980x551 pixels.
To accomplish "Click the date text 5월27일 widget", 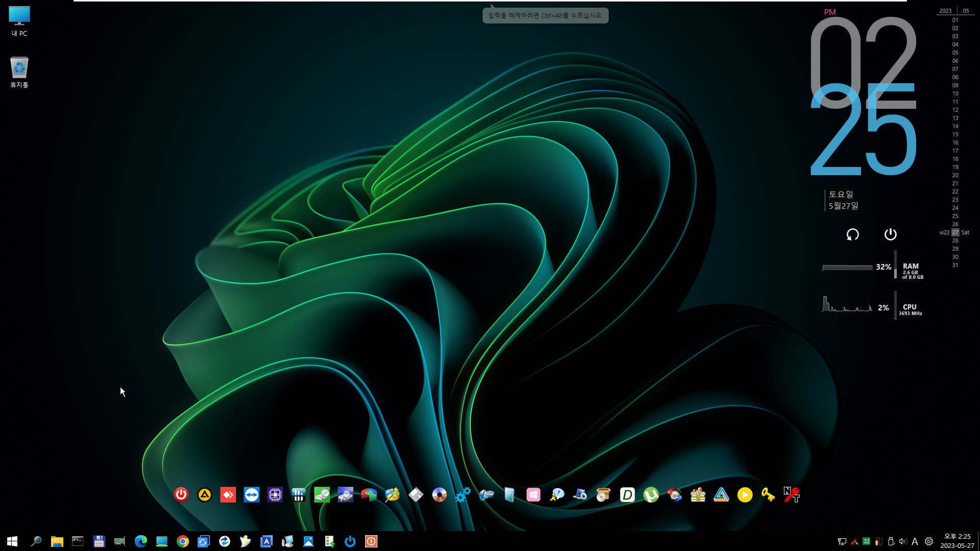I will point(843,206).
